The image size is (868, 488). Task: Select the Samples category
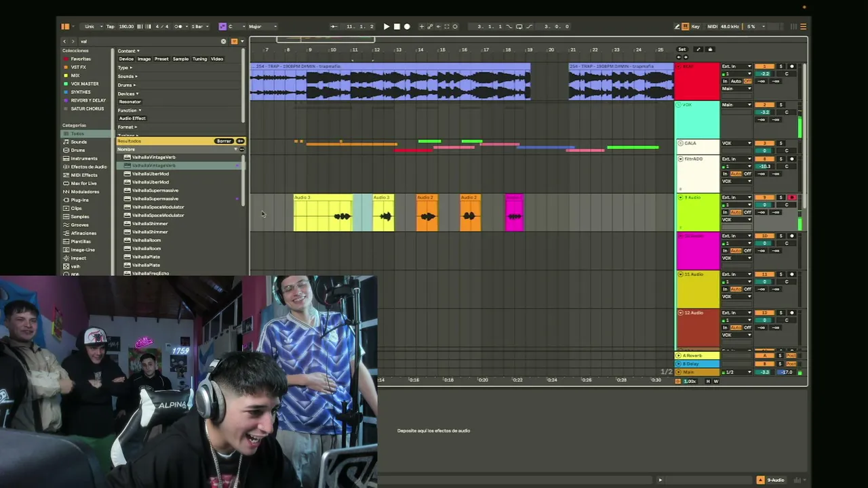(80, 216)
